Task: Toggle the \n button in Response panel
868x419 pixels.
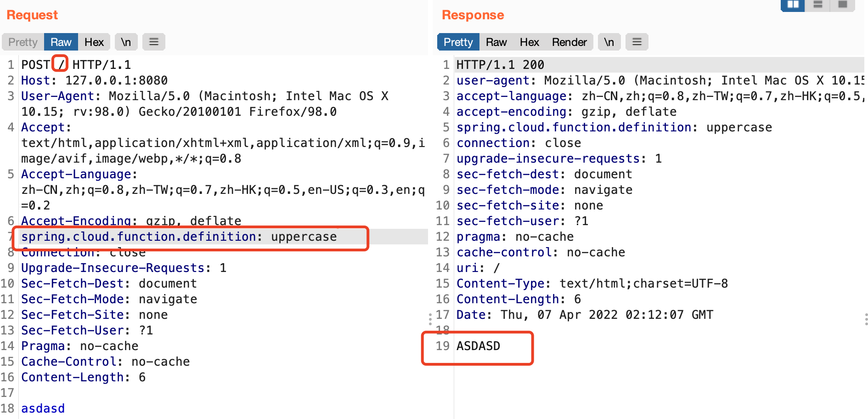Action: [609, 42]
